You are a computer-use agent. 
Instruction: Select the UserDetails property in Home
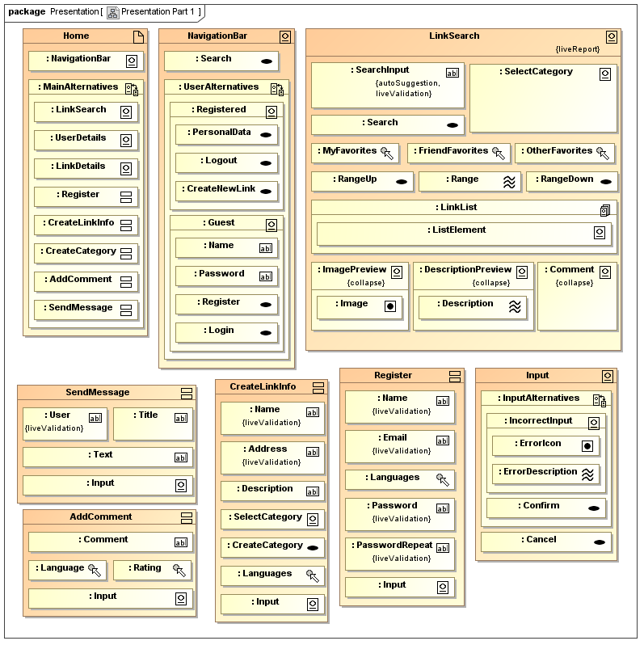[86, 141]
